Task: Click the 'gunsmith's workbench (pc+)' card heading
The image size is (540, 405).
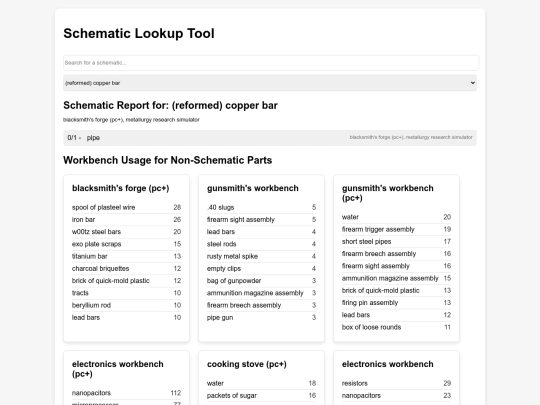Action: [x=388, y=193]
